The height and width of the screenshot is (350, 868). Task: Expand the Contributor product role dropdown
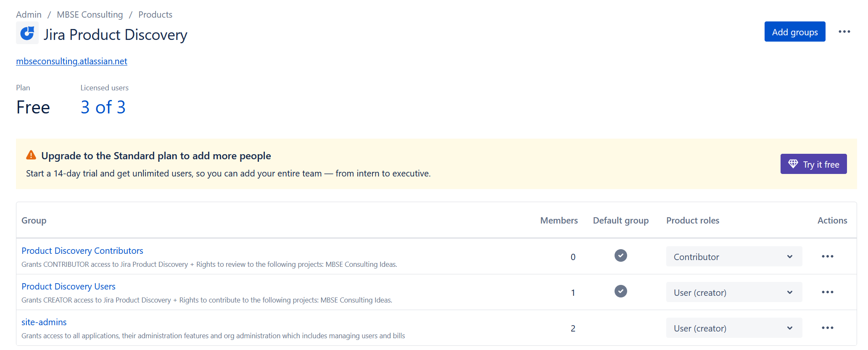pyautogui.click(x=734, y=256)
